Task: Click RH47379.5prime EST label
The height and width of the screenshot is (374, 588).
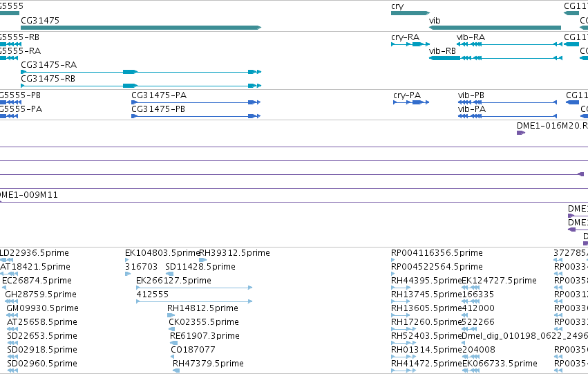Action: [x=208, y=364]
